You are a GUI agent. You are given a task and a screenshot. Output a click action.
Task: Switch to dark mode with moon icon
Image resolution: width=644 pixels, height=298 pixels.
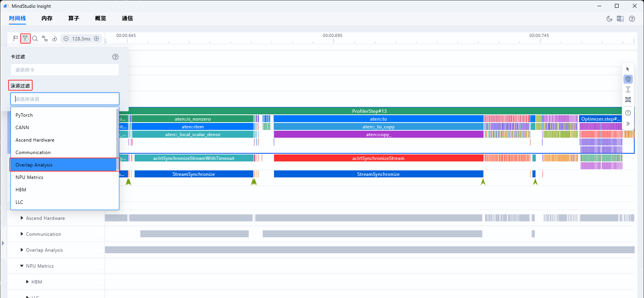coord(609,19)
